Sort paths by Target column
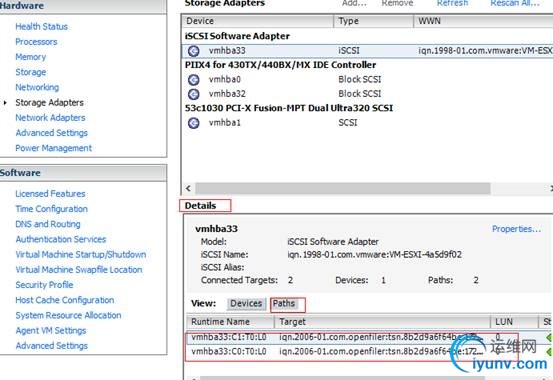 pyautogui.click(x=383, y=322)
